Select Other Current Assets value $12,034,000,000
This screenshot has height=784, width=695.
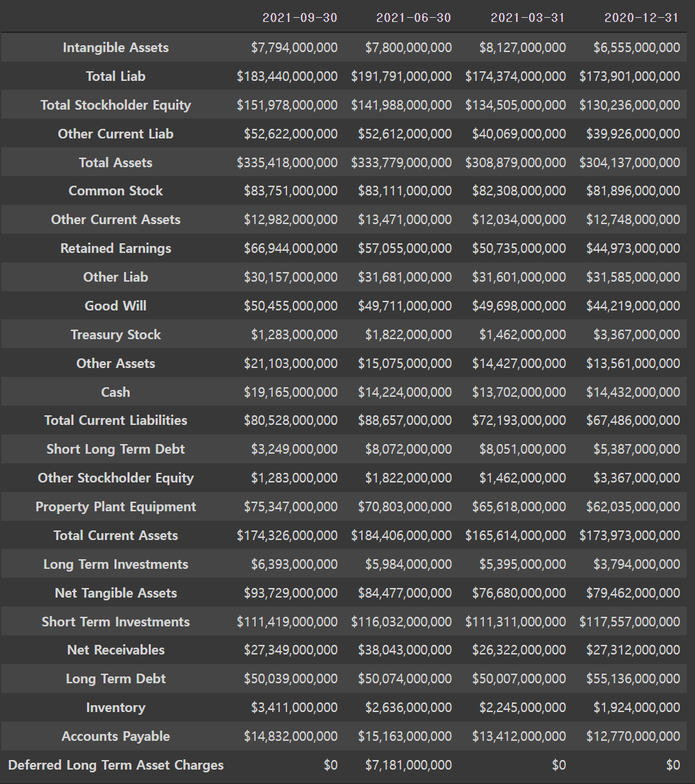[519, 219]
